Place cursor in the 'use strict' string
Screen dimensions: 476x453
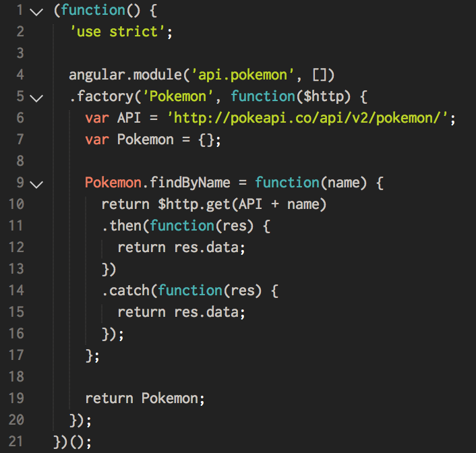coord(118,32)
